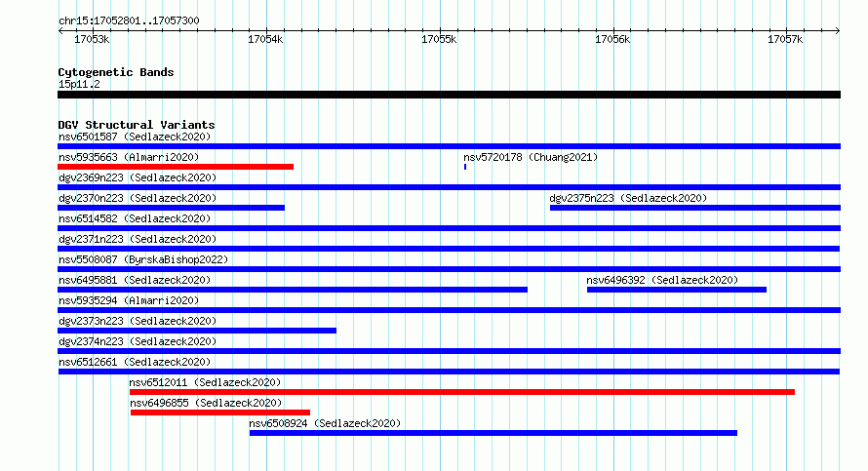Open the DGV Structural Variants track heading
The image size is (868, 471).
[137, 125]
